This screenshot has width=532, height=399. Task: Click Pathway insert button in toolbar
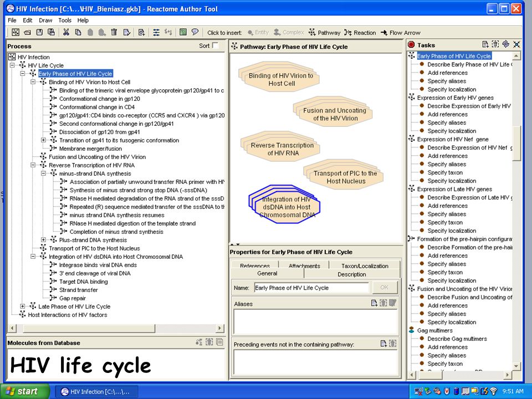click(x=324, y=33)
